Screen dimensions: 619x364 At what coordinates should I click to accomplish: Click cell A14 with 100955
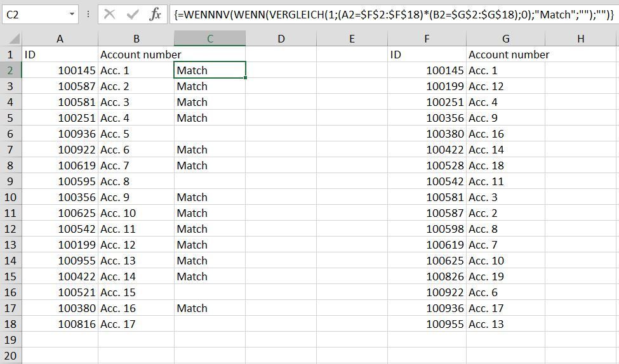tap(60, 260)
